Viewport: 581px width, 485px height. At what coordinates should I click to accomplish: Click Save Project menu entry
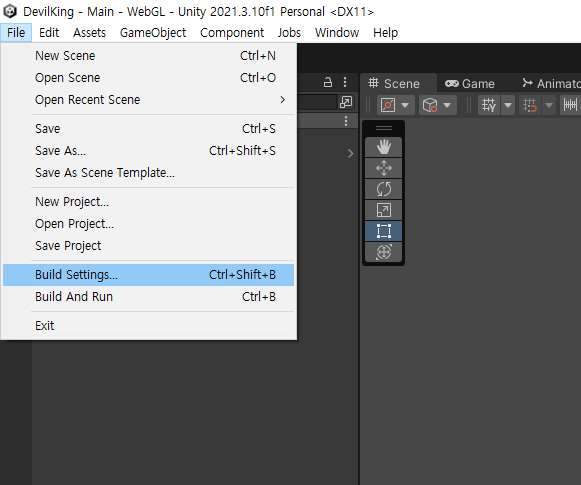pyautogui.click(x=148, y=246)
